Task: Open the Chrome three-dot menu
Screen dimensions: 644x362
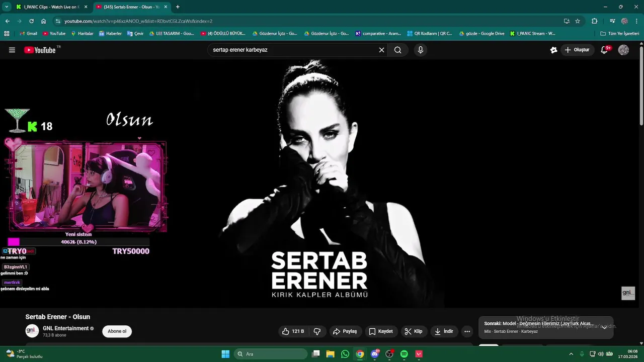Action: point(636,21)
